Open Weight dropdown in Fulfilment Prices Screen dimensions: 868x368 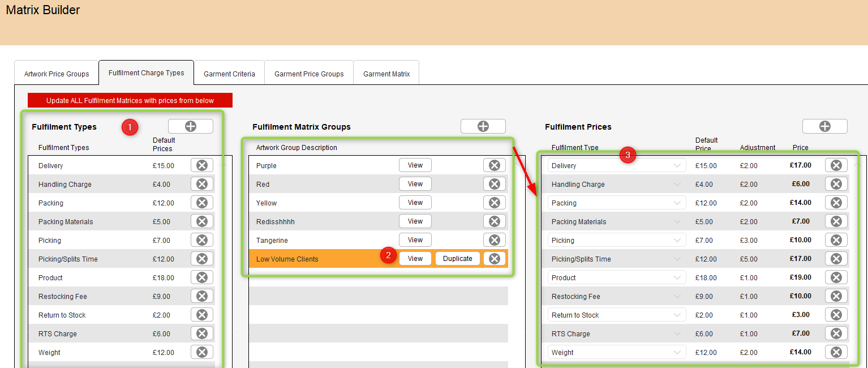pos(617,352)
